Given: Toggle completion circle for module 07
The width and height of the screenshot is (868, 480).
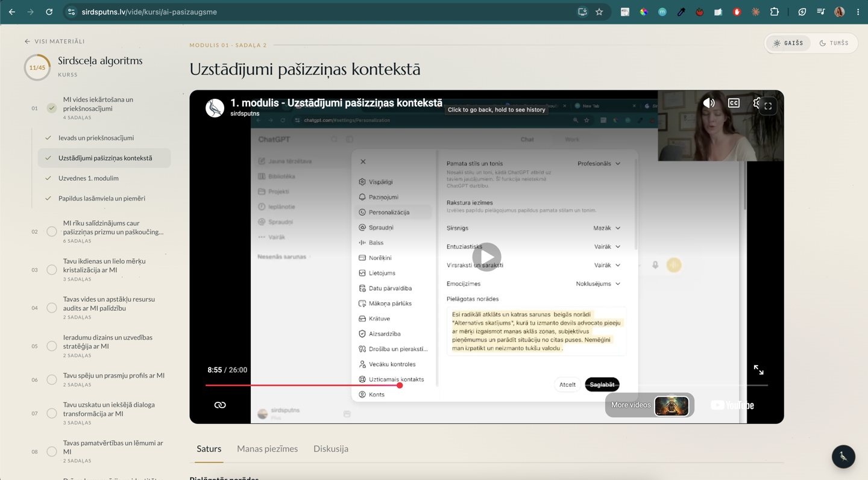Looking at the screenshot, I should [52, 414].
